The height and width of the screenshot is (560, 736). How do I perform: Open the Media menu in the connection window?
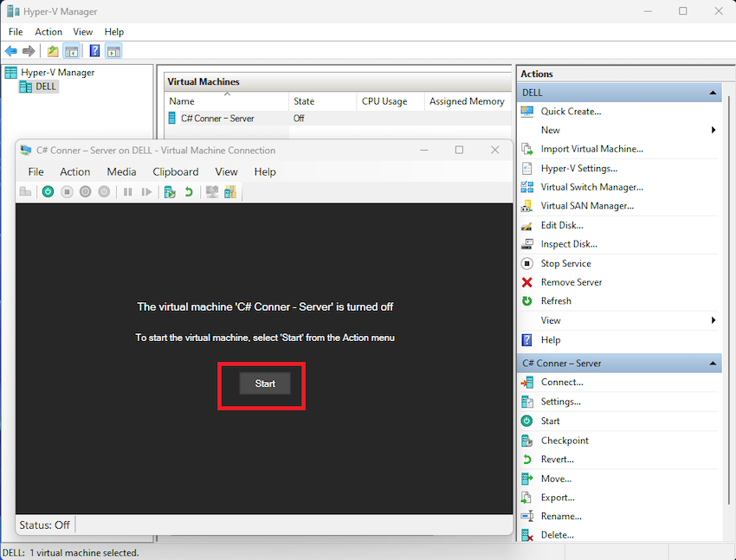[121, 171]
